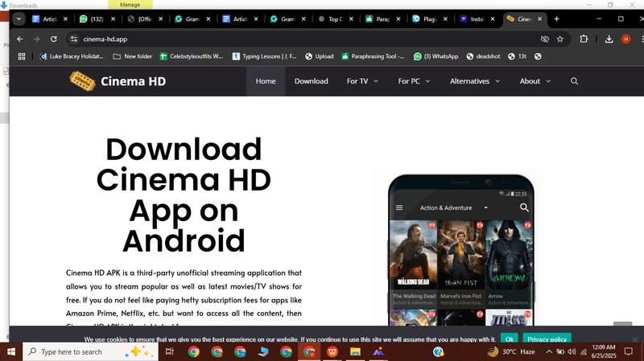
Task: Close the active Cinema tab
Action: click(539, 18)
